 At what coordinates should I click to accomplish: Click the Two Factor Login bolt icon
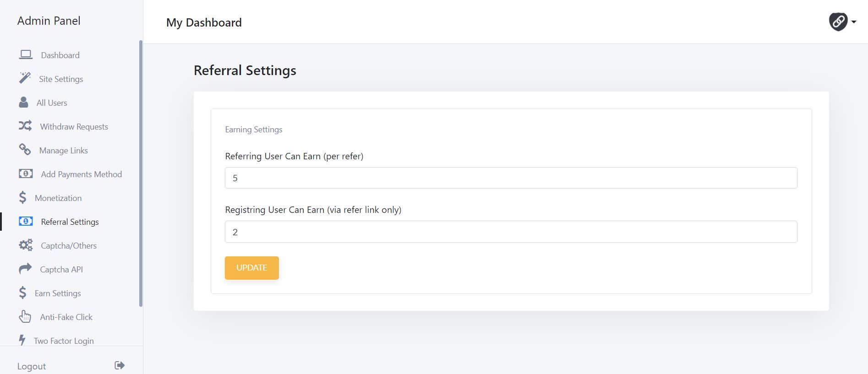(22, 340)
